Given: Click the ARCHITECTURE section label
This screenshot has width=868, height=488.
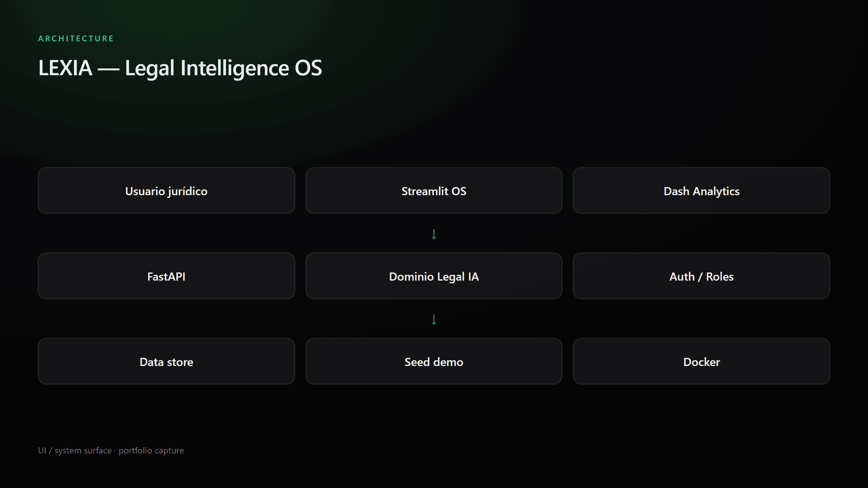Looking at the screenshot, I should 76,39.
